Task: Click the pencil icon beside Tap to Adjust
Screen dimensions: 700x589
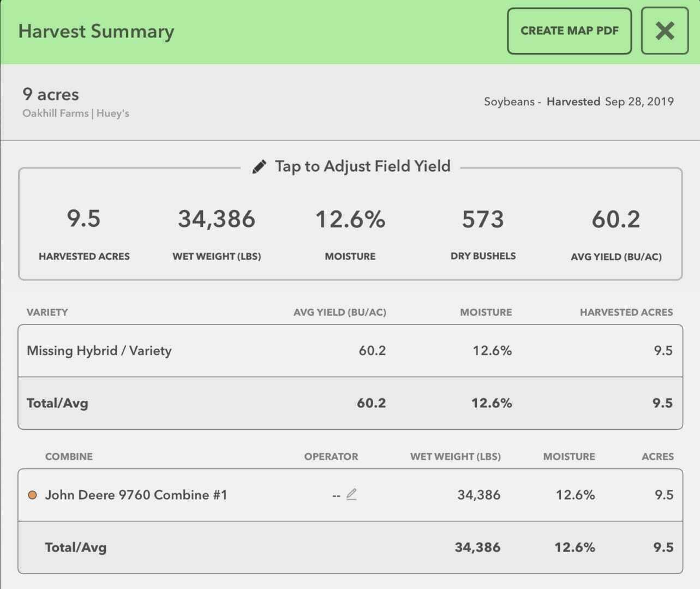Action: [259, 166]
